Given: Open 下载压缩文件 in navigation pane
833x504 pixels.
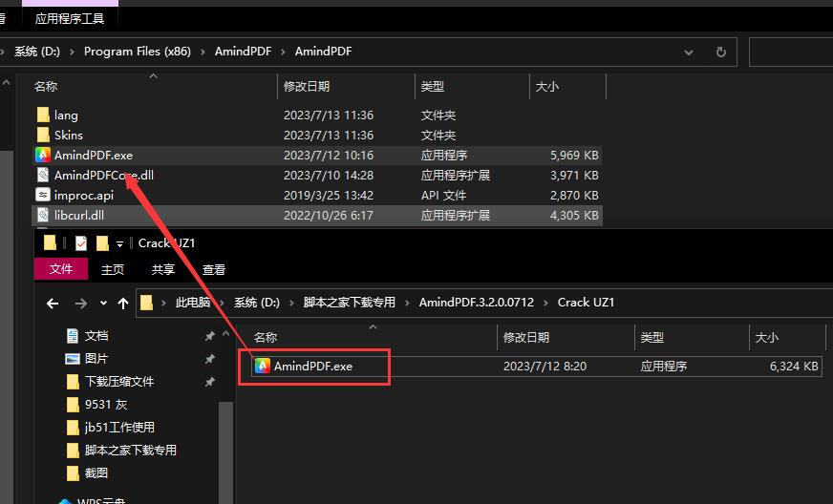Looking at the screenshot, I should coord(119,381).
